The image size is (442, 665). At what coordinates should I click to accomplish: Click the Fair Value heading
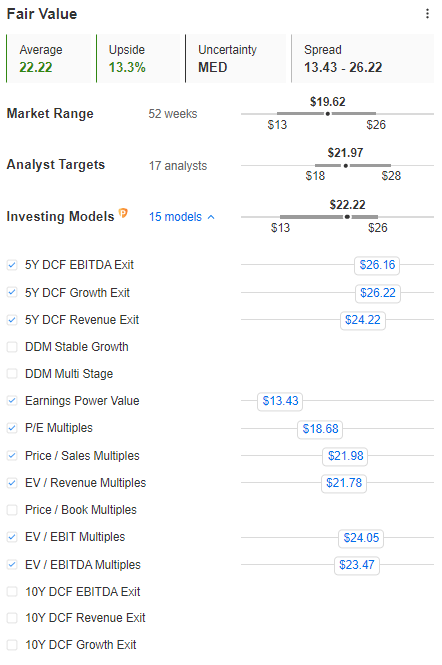[42, 14]
